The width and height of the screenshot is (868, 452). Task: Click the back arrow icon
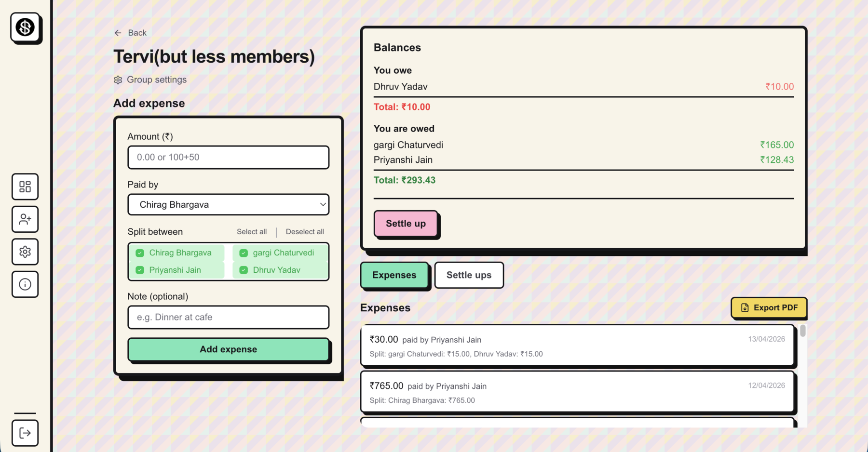(x=118, y=33)
